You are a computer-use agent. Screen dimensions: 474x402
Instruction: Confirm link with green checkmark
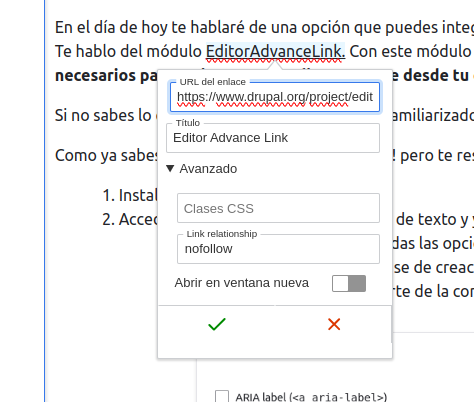point(217,324)
